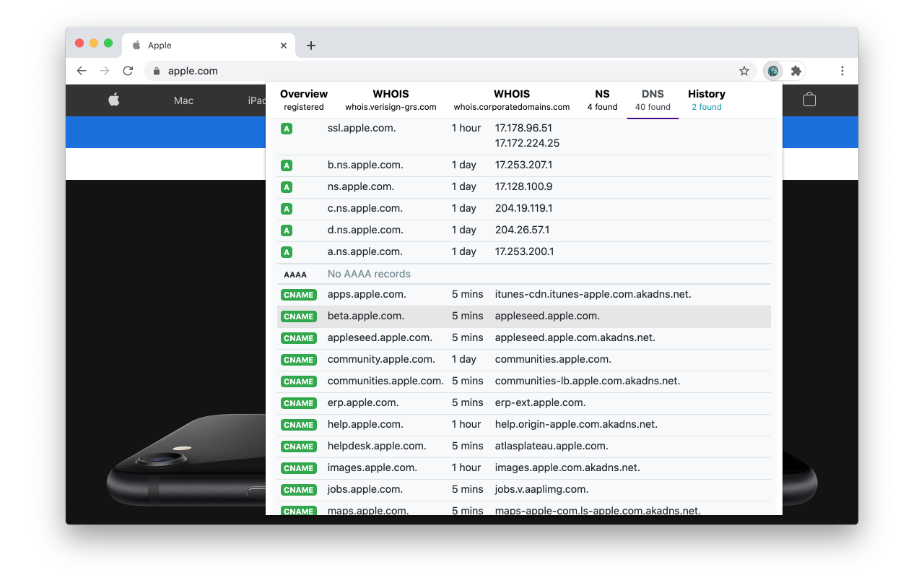
Task: Click the Apple browser tab title
Action: coord(160,46)
